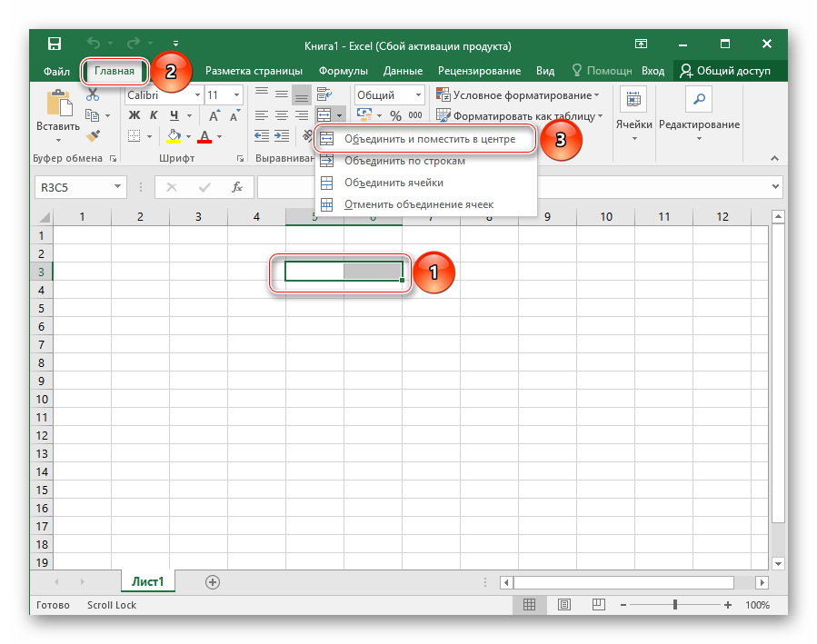
Task: Open Quick Access Toolbar customize arrow
Action: point(175,44)
